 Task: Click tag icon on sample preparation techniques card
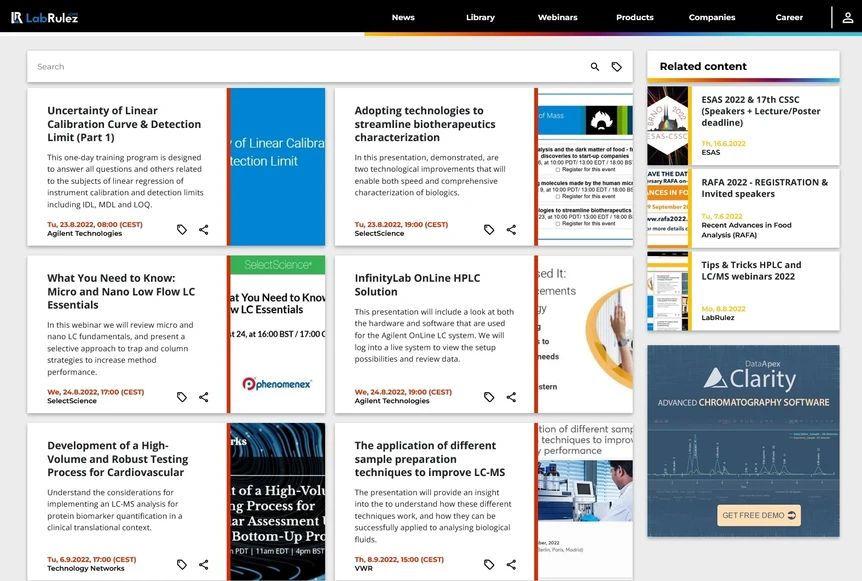pyautogui.click(x=489, y=565)
